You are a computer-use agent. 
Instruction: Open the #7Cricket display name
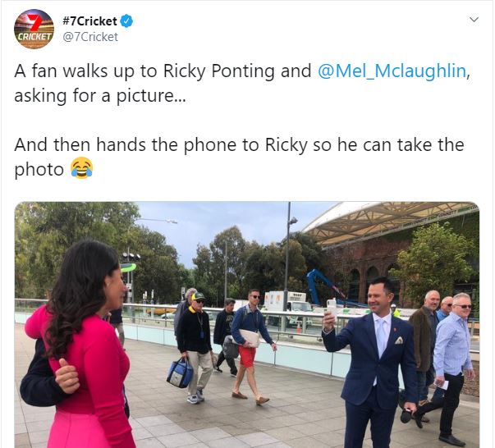(89, 21)
